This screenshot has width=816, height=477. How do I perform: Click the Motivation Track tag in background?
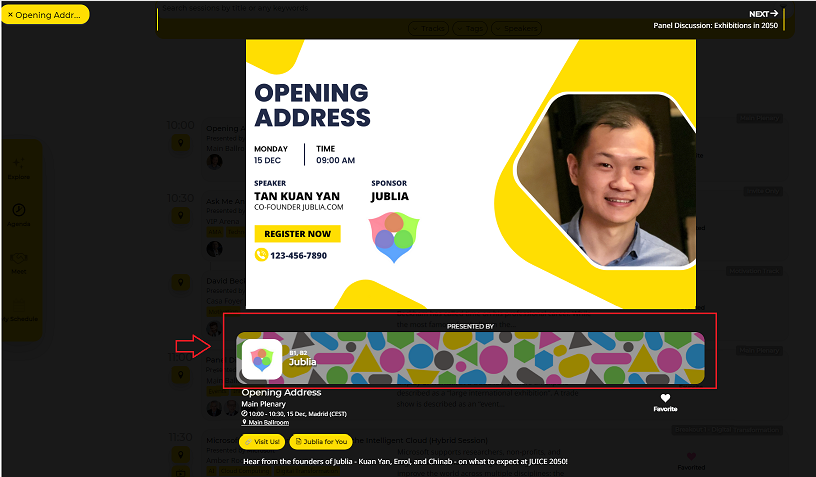click(755, 271)
